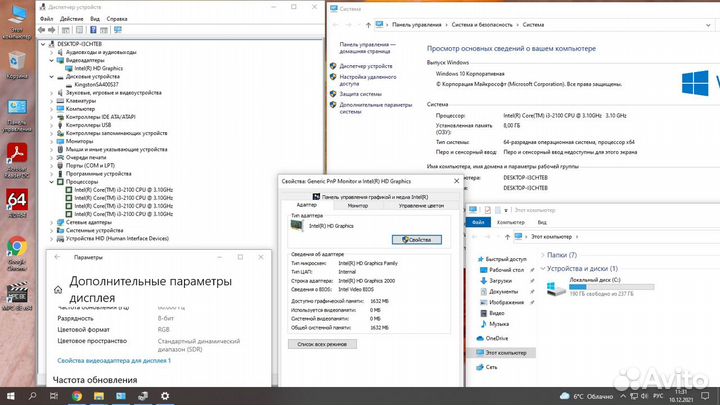Open the Файл tab in Explorer ribbon

pos(478,222)
